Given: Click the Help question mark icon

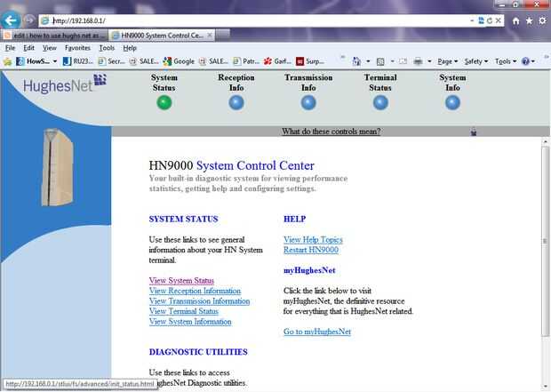Looking at the screenshot, I should tap(525, 61).
